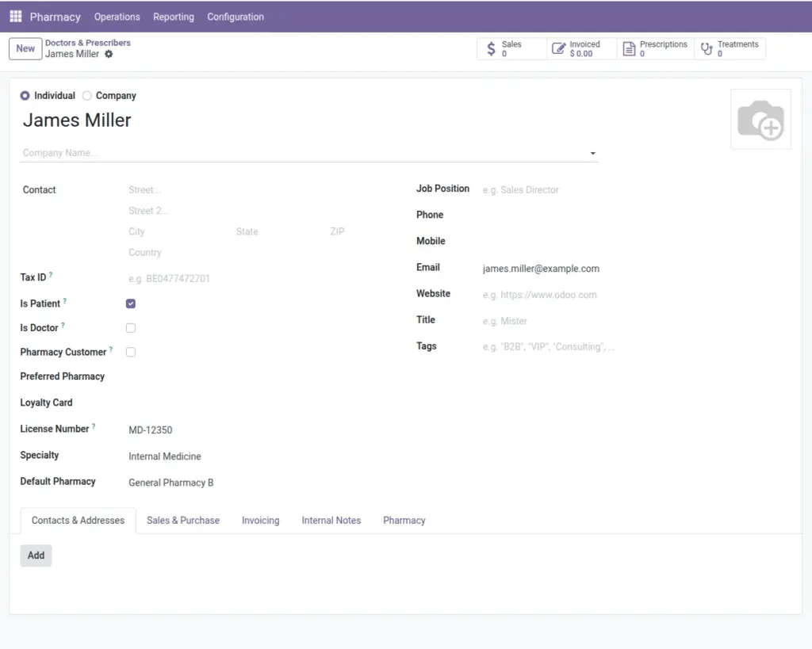Upload a photo via camera placeholder
812x649 pixels.
pos(760,120)
